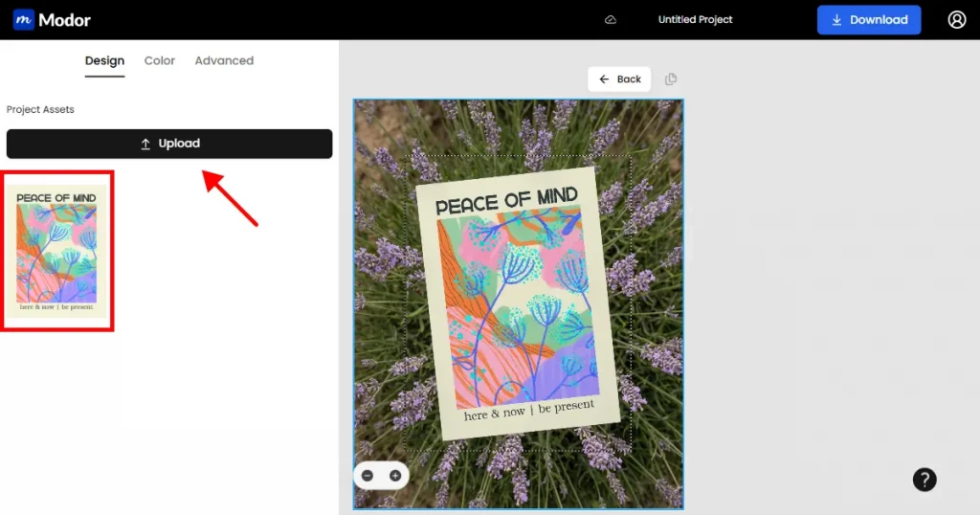Zoom in with the plus icon

[x=395, y=476]
